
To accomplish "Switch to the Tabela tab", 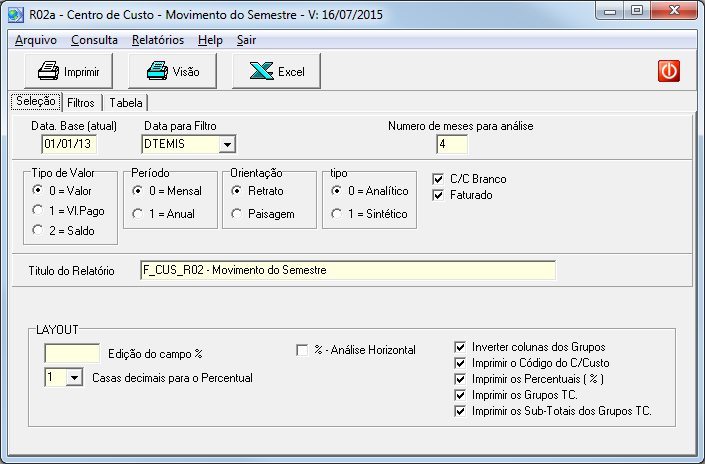I will [126, 103].
